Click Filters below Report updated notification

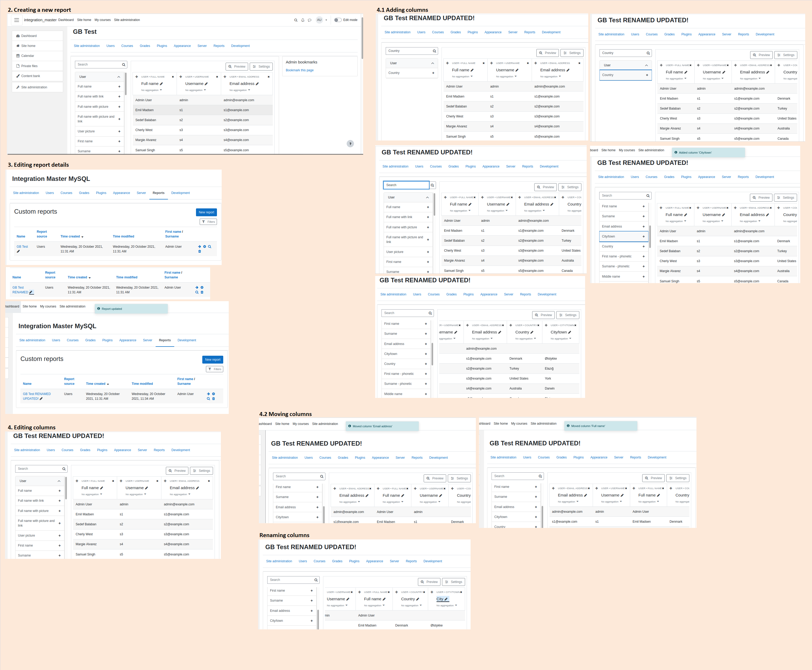click(x=215, y=369)
